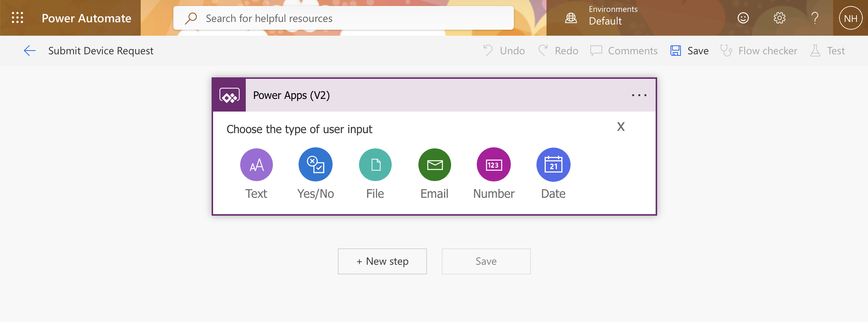Screen dimensions: 868x322
Task: Choose the Yes/No input type
Action: pos(316,174)
